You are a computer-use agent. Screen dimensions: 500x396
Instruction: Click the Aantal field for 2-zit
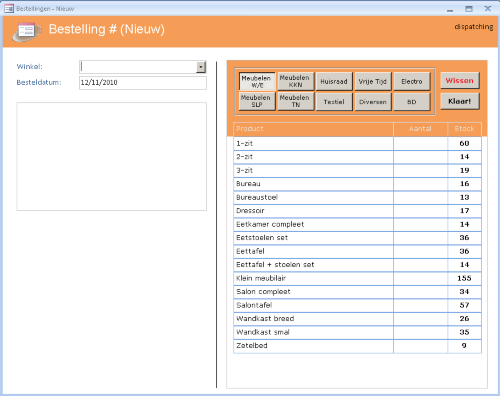(x=420, y=157)
